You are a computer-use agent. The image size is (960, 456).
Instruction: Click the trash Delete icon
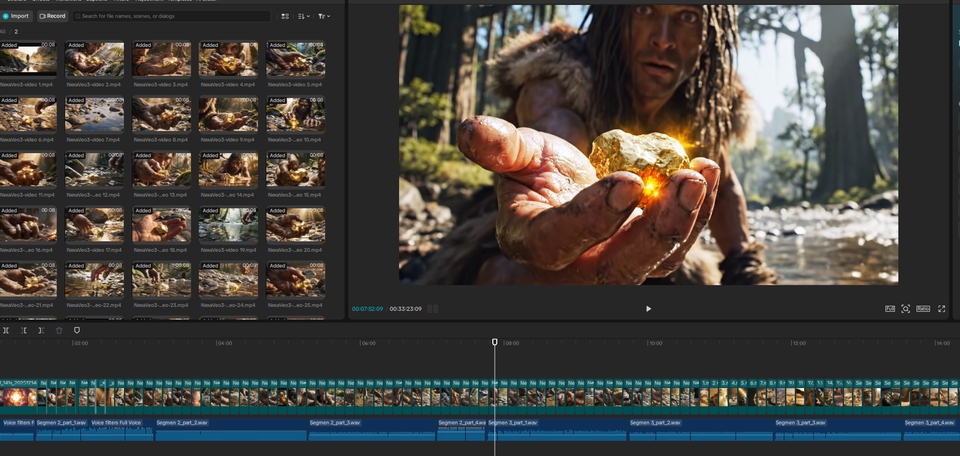pyautogui.click(x=59, y=330)
